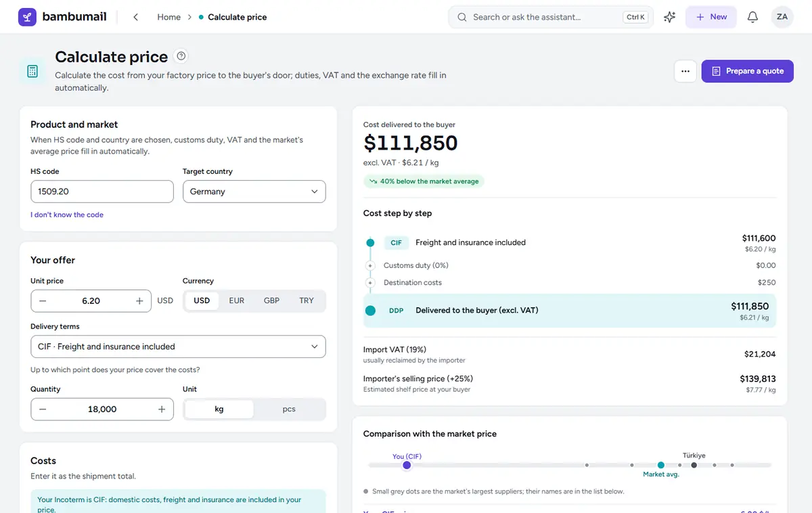Click the Calculate price breadcrumb

pyautogui.click(x=238, y=17)
